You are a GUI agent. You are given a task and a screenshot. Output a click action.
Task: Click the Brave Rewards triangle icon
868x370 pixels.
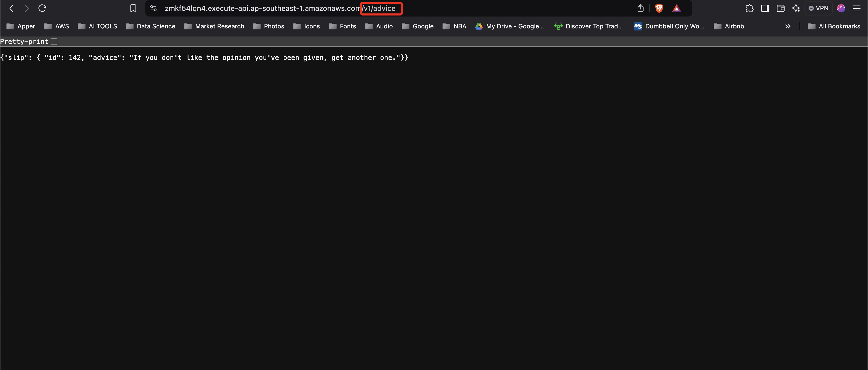pos(677,9)
